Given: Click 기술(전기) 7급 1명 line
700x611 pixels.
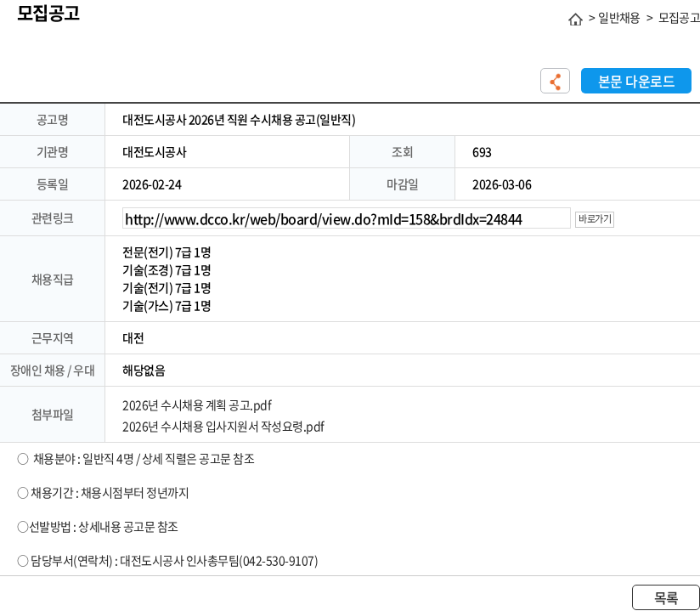Looking at the screenshot, I should click(x=167, y=288).
